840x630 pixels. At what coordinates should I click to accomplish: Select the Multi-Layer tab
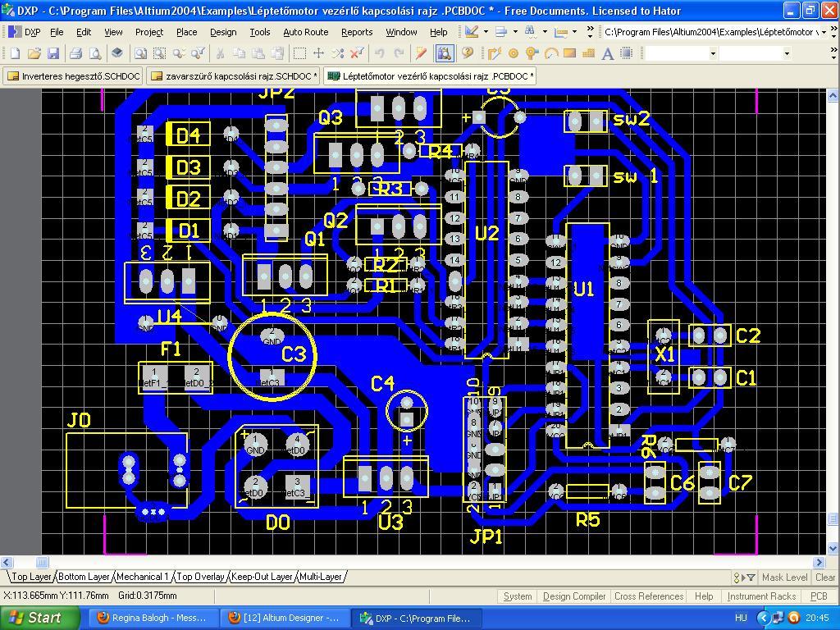[x=321, y=577]
